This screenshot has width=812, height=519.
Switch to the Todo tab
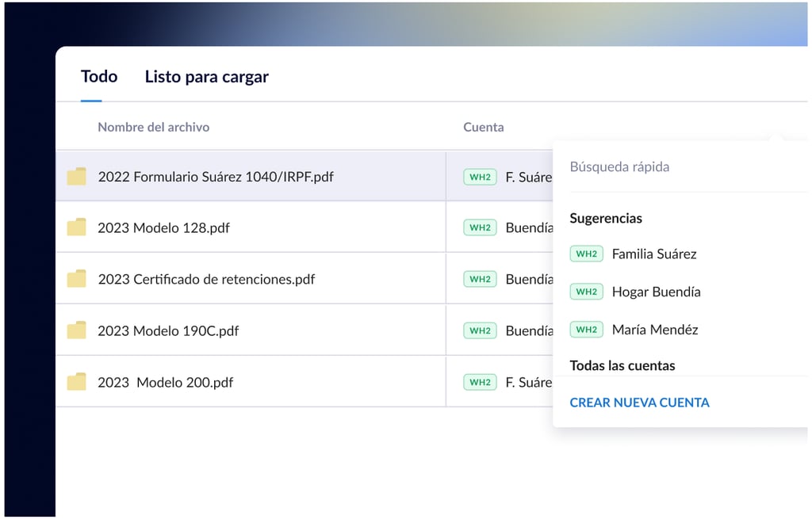[x=99, y=77]
